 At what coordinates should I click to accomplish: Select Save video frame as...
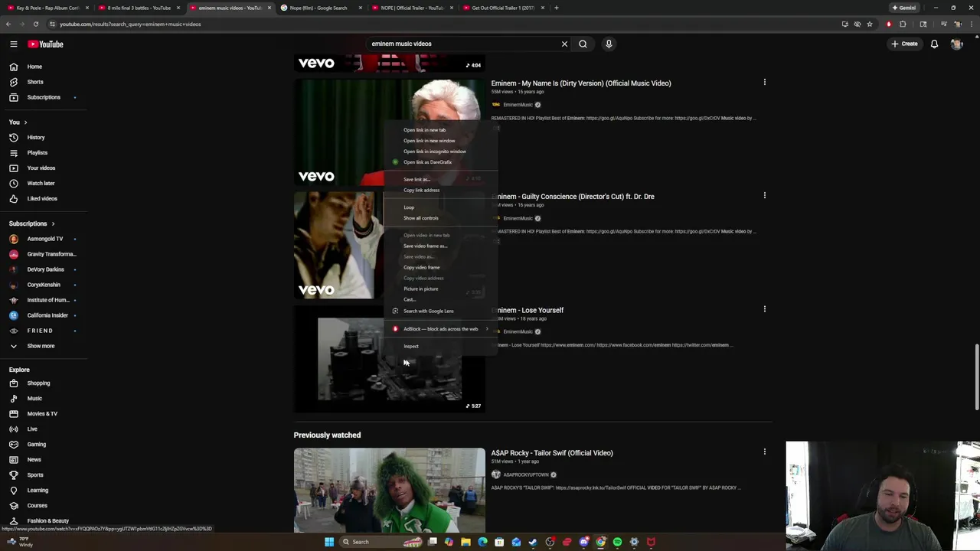pos(441,246)
